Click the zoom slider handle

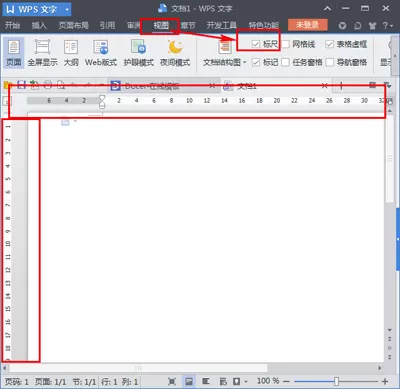coord(336,381)
